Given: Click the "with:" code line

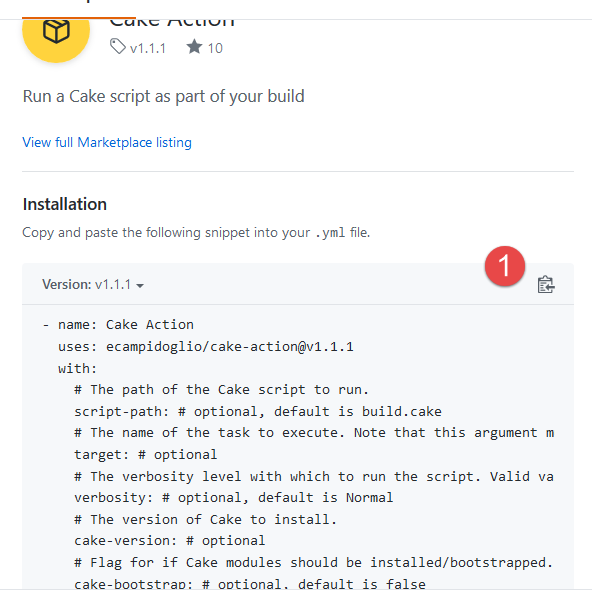Looking at the screenshot, I should click(x=78, y=368).
